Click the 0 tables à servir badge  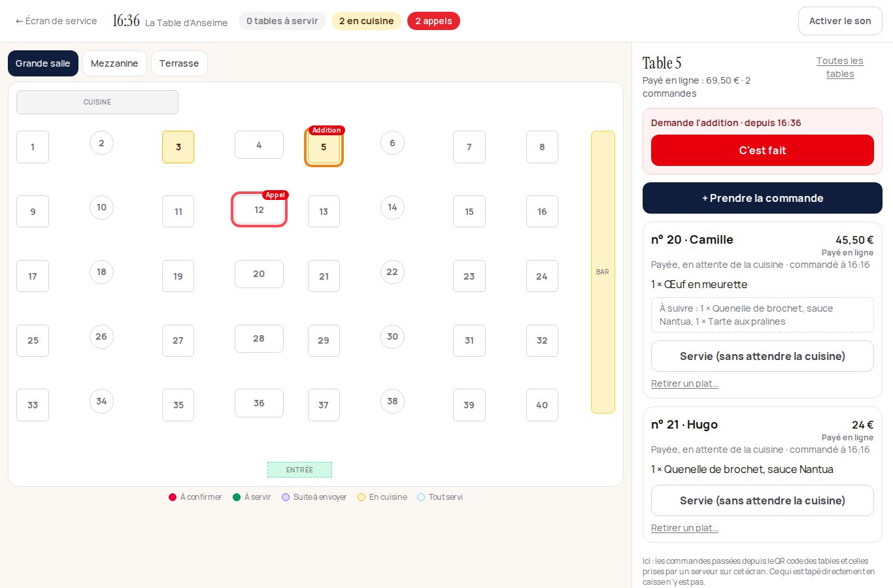[x=282, y=21]
